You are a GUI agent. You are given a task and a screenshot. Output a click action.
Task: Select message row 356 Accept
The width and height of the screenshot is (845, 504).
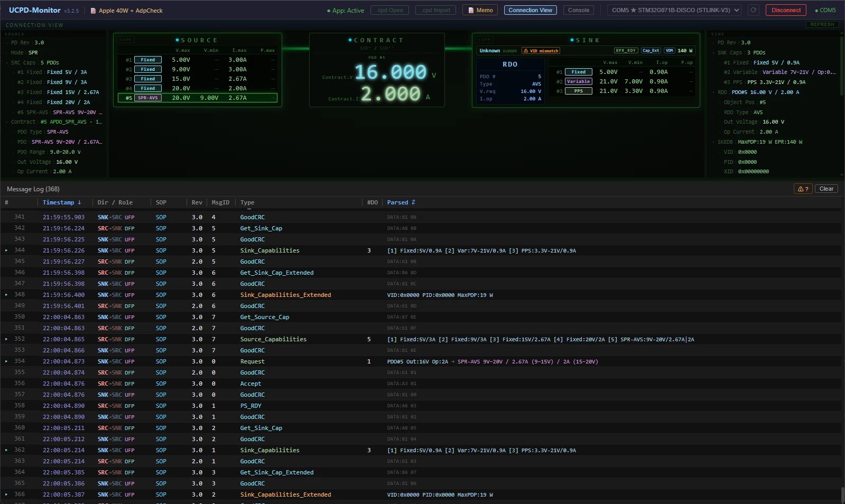(x=421, y=384)
